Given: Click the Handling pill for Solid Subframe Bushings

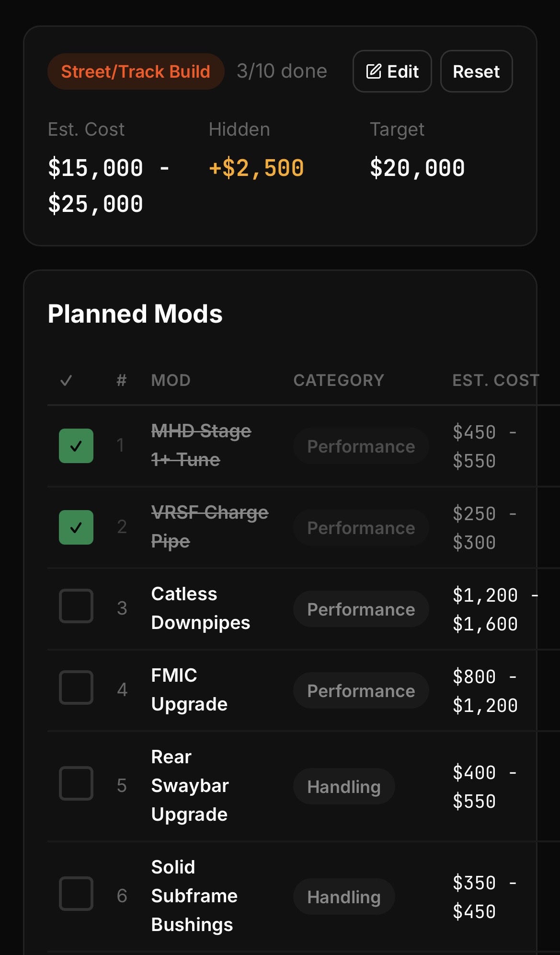Looking at the screenshot, I should tap(343, 897).
